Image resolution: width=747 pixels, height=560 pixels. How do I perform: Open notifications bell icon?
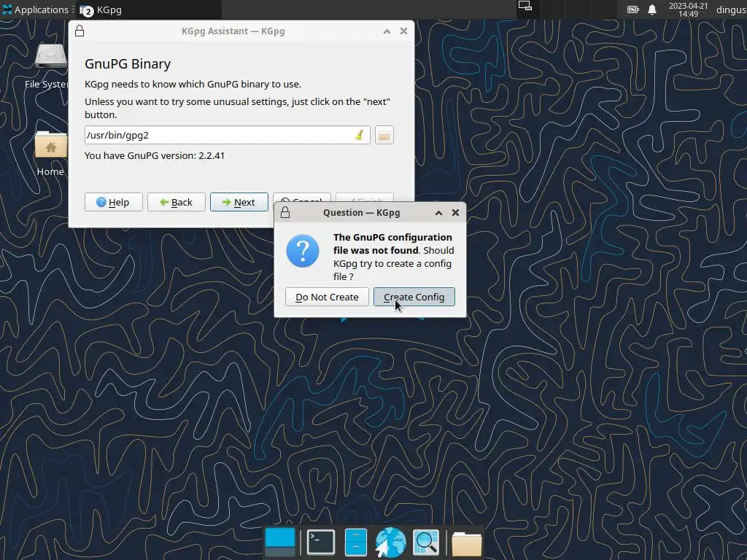652,9
